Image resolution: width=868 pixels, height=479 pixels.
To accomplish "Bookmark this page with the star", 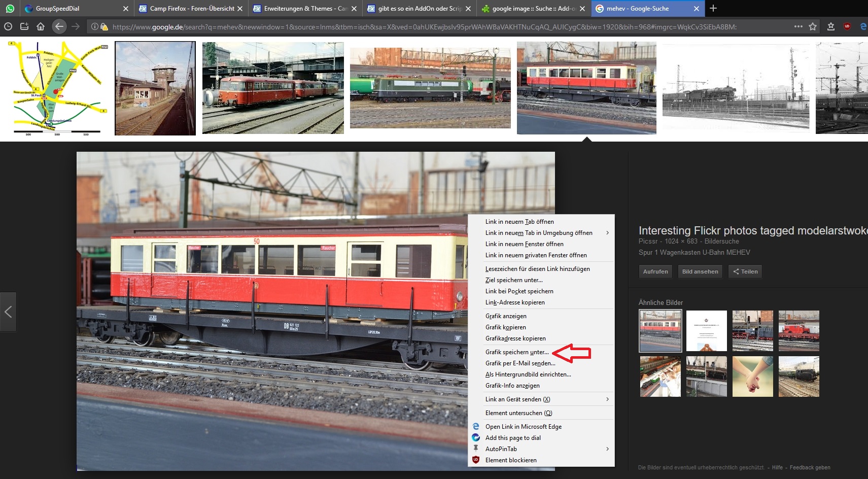I will 813,26.
